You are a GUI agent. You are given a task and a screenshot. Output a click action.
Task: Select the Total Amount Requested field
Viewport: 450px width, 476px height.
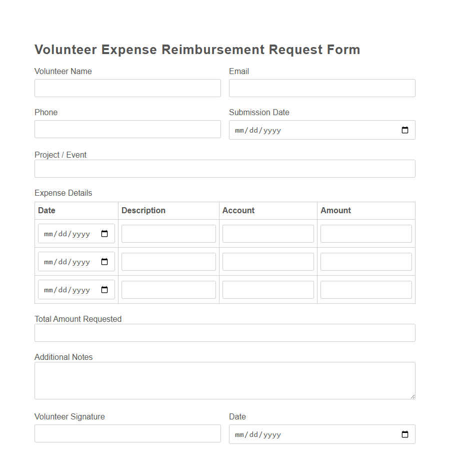tap(224, 332)
